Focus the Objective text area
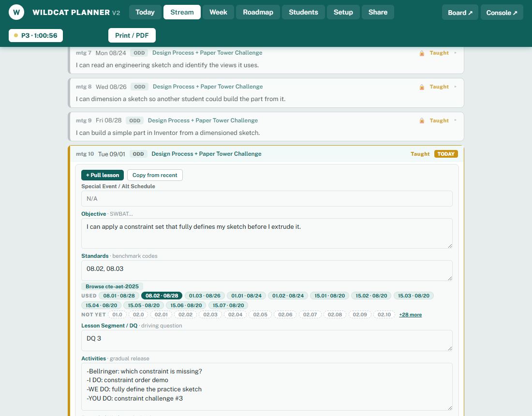 [266, 234]
